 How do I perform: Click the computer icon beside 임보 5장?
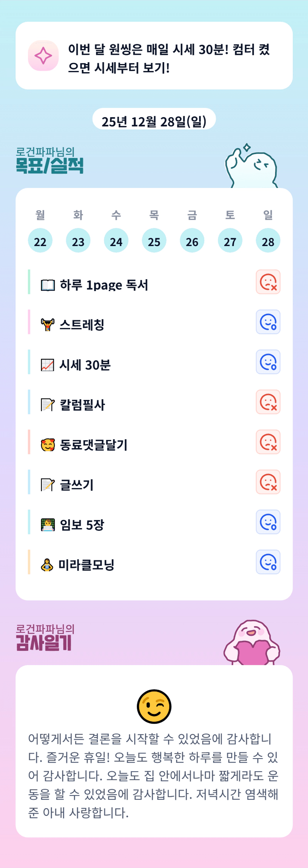[48, 525]
